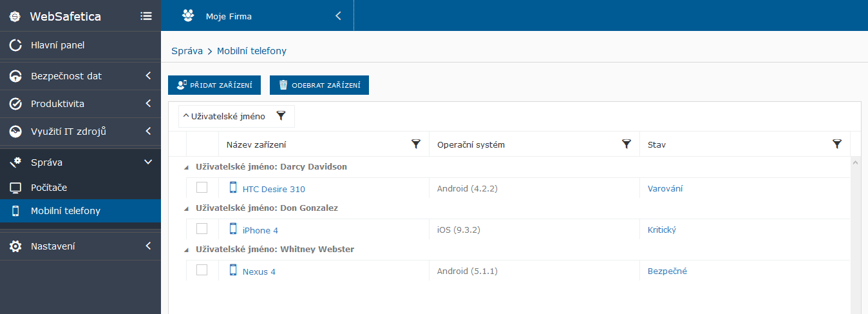Open Operační systém column filter

point(627,144)
